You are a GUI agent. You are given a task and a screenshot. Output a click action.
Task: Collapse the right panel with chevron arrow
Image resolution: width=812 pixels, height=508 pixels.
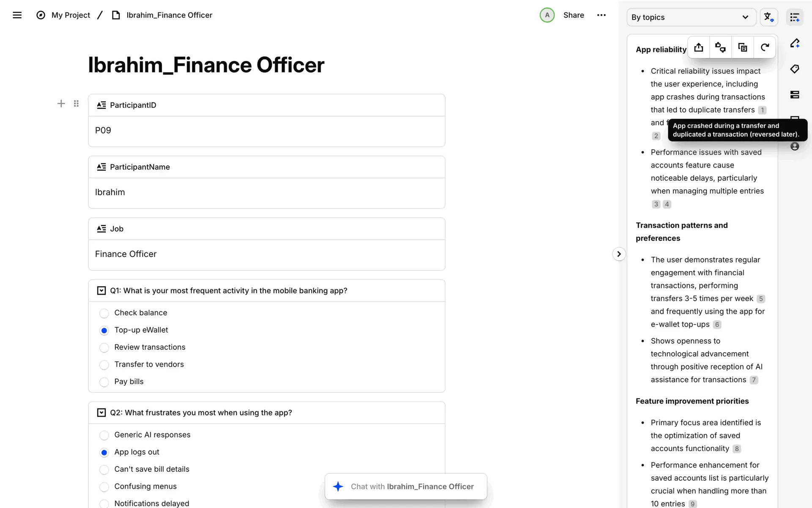click(619, 254)
